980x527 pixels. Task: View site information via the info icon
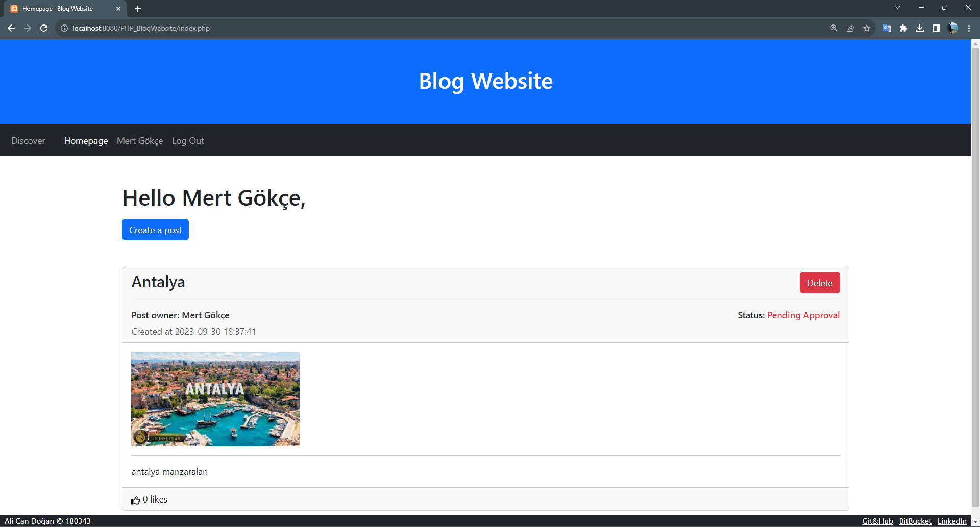tap(64, 28)
